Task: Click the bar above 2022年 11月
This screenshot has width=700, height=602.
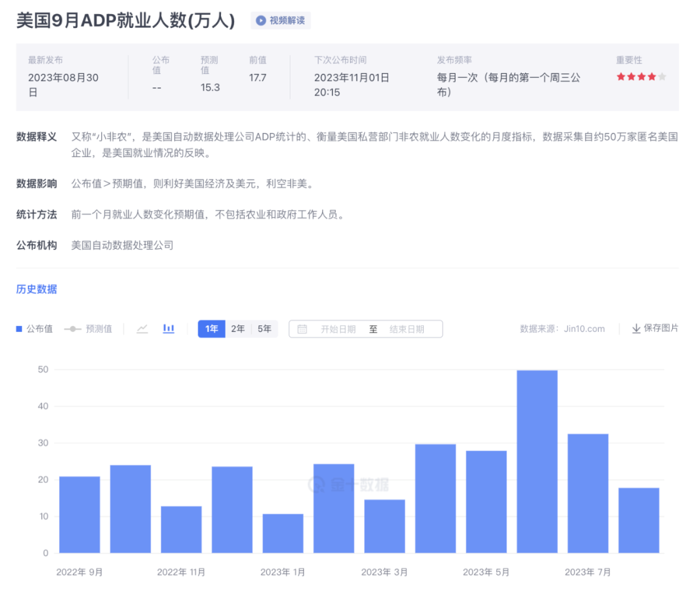Action: (181, 529)
